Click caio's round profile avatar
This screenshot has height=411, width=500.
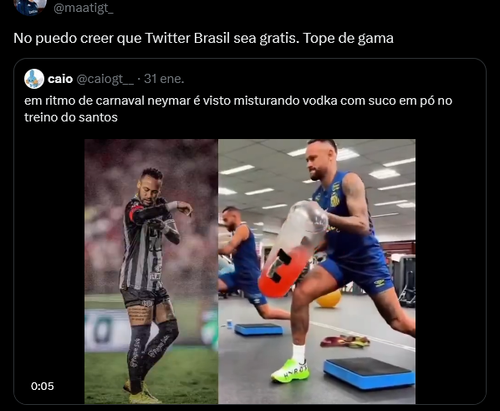[34, 79]
